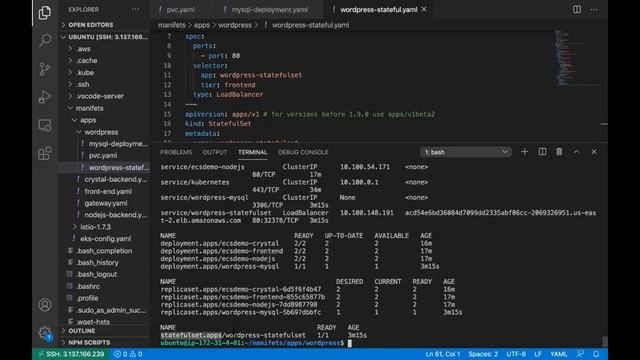Open the Extensions view
The width and height of the screenshot is (640, 360).
(x=44, y=153)
